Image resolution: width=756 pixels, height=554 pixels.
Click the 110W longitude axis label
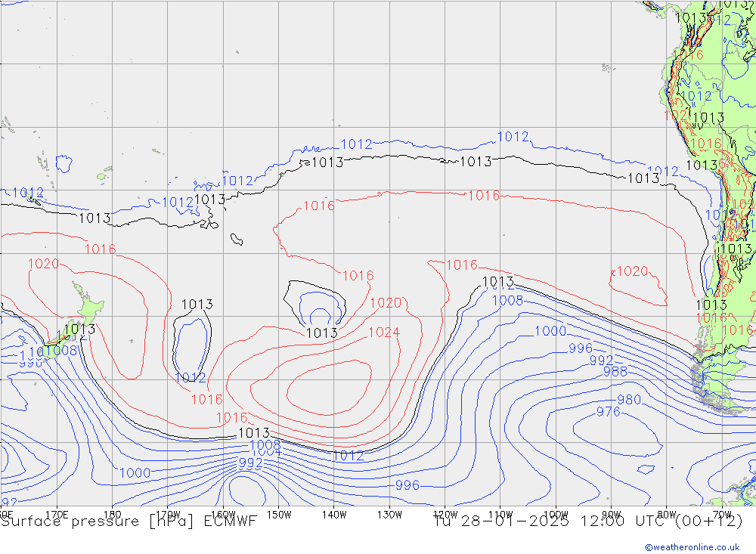500,514
